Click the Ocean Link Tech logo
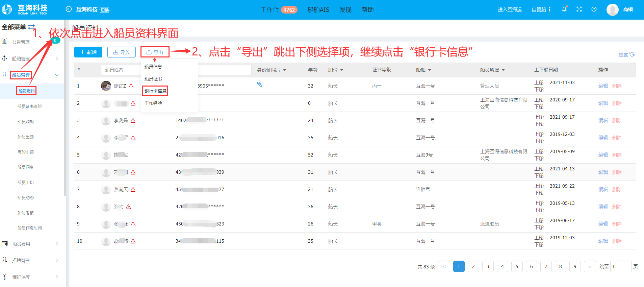 click(x=25, y=9)
